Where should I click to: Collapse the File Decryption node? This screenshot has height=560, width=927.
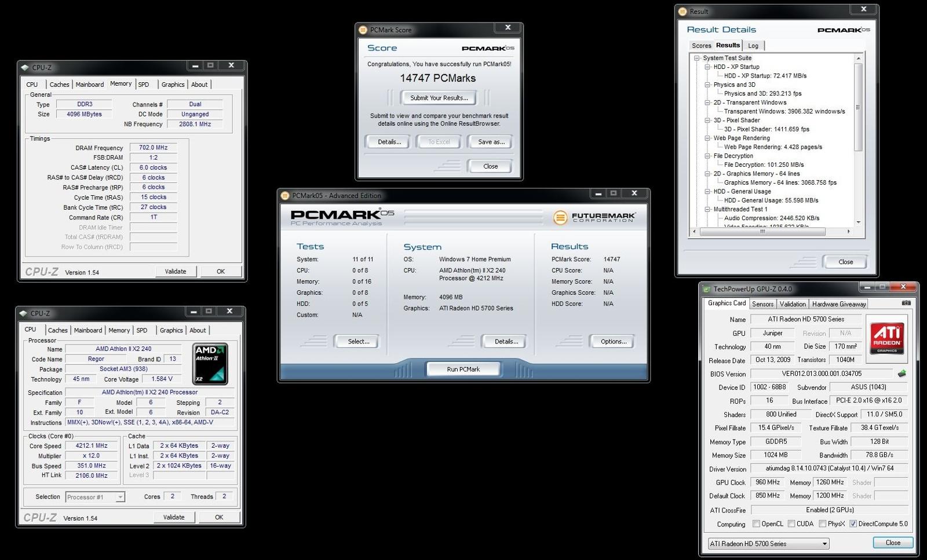707,156
